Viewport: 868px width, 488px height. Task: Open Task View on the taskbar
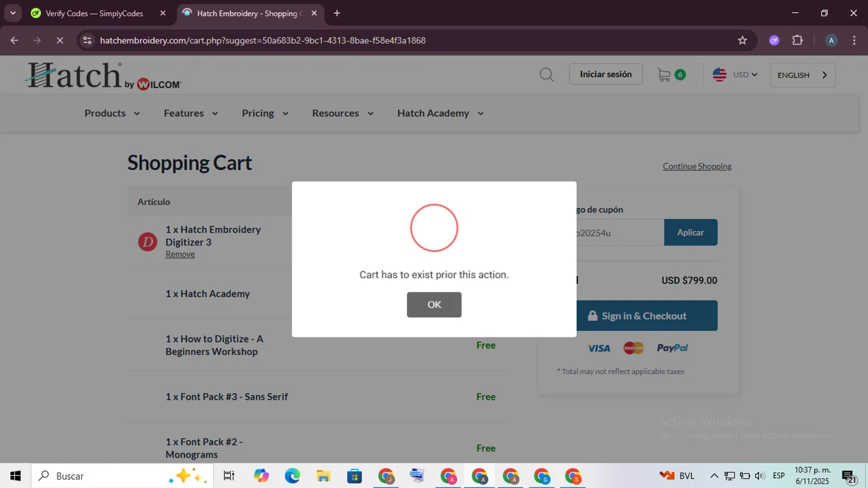pos(229,476)
